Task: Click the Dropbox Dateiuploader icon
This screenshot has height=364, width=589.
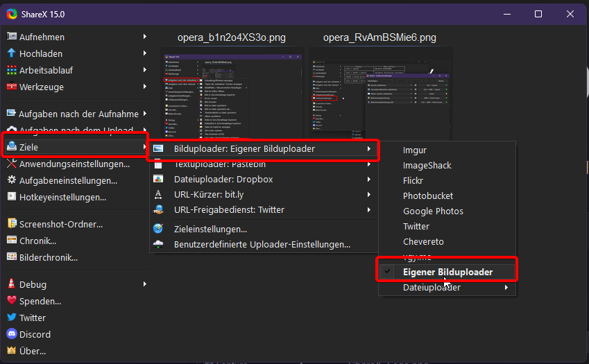Action: tap(159, 180)
